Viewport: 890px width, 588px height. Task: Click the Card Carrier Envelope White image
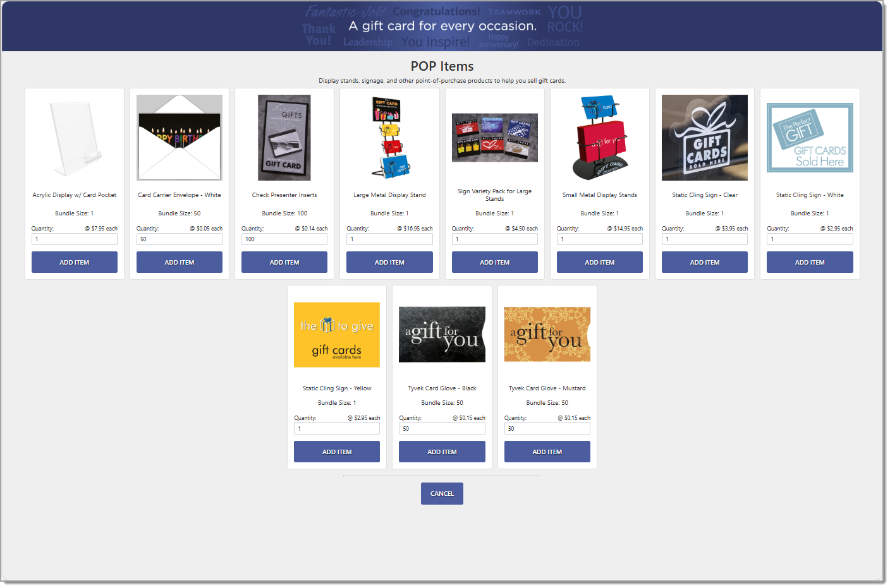[x=180, y=138]
